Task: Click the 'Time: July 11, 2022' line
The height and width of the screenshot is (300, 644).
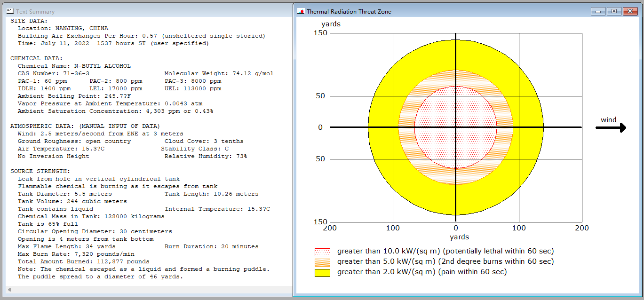Action: point(113,43)
